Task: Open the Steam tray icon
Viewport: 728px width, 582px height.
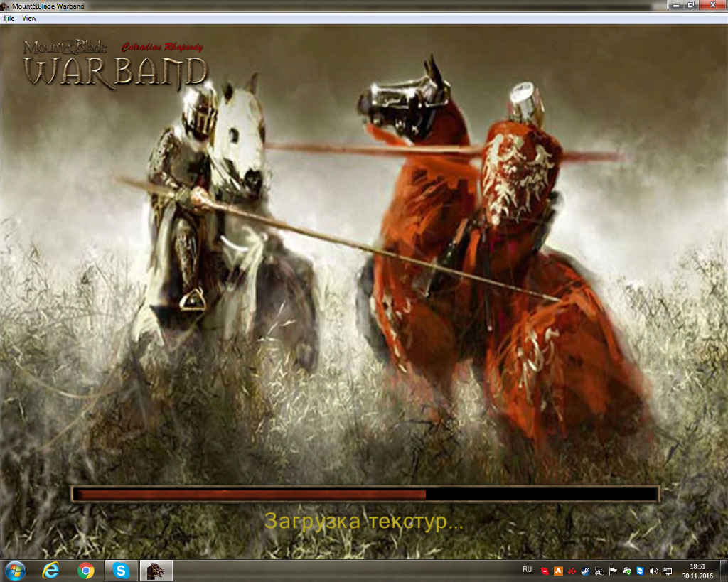Action: (x=585, y=571)
